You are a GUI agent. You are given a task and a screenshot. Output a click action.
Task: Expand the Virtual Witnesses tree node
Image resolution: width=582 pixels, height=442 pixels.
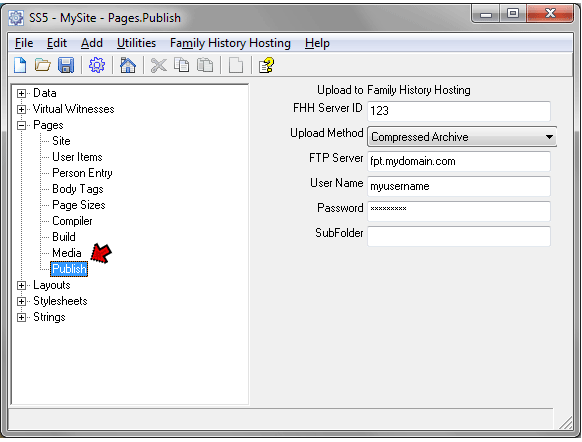pyautogui.click(x=22, y=109)
